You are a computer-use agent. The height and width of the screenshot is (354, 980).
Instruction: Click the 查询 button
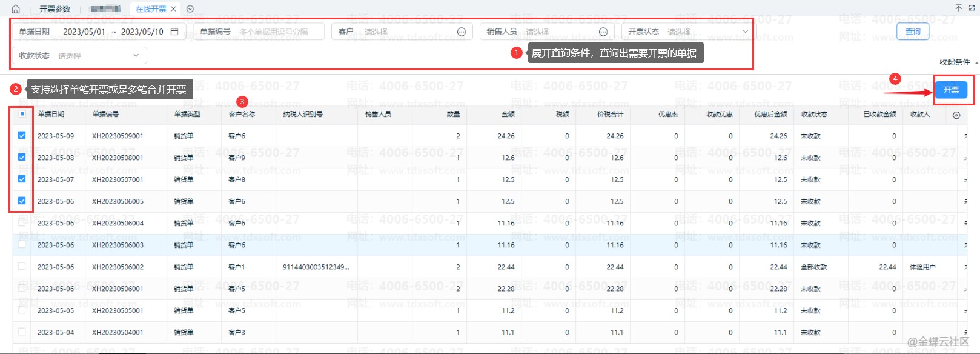(x=913, y=32)
